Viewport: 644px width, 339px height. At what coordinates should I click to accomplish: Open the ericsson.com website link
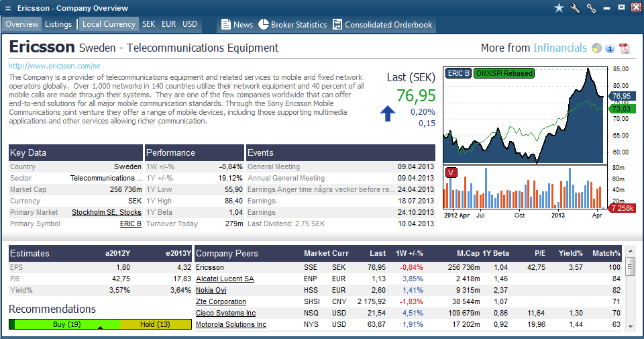(54, 66)
